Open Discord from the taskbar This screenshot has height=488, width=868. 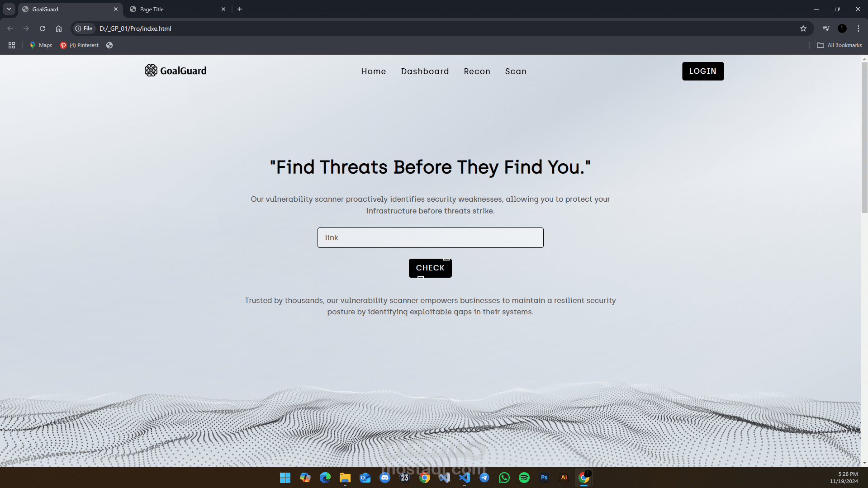point(385,478)
